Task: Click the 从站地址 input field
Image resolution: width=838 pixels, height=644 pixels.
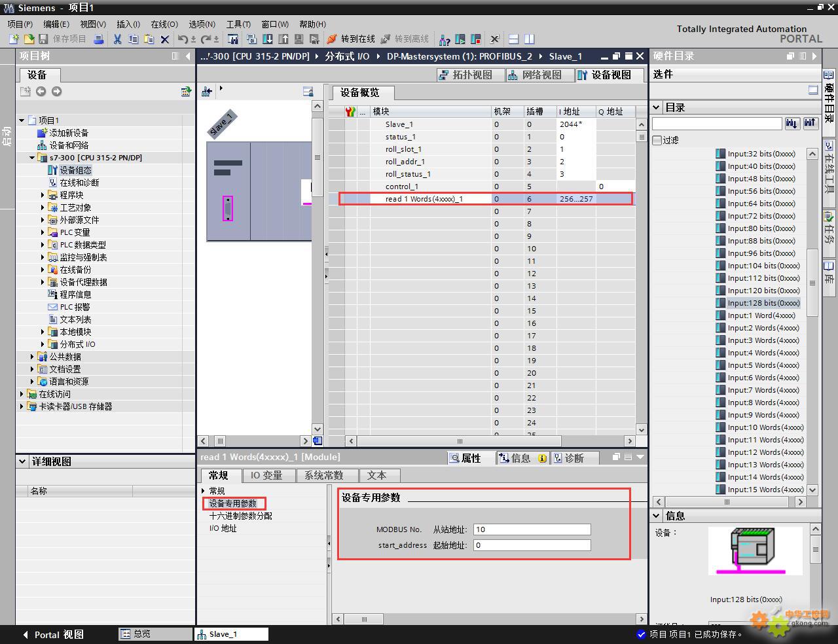Action: (x=532, y=529)
